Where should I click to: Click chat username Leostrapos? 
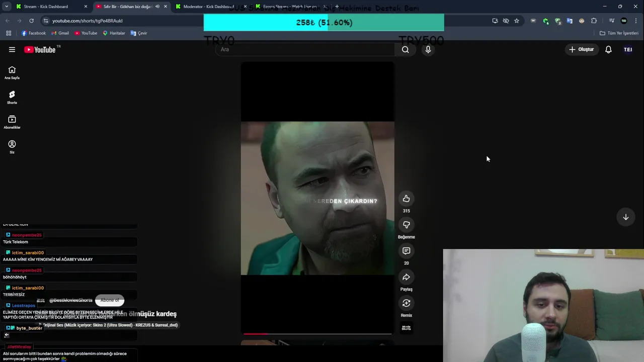[x=24, y=305]
